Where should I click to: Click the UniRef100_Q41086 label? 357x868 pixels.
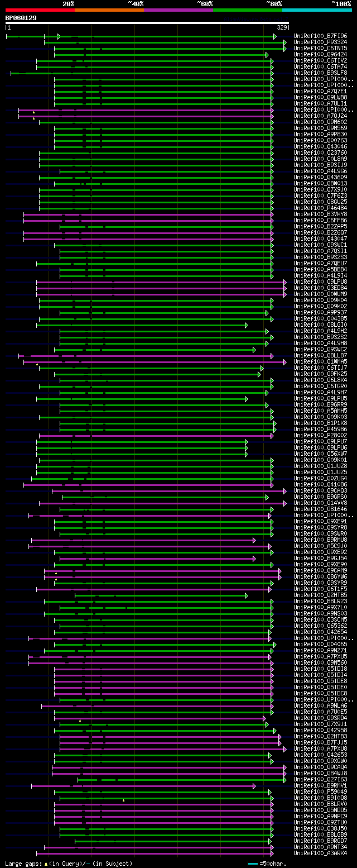(320, 484)
